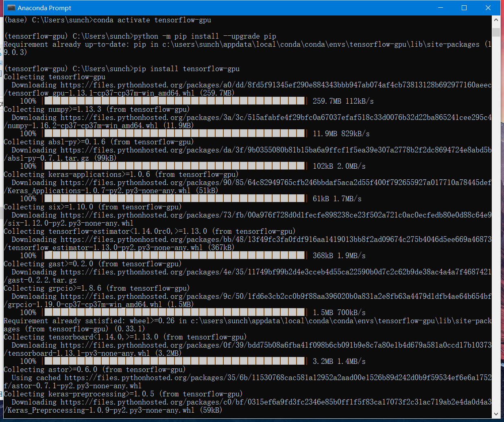Click the progress bar showing 102kB 2.0MB/s

175,166
